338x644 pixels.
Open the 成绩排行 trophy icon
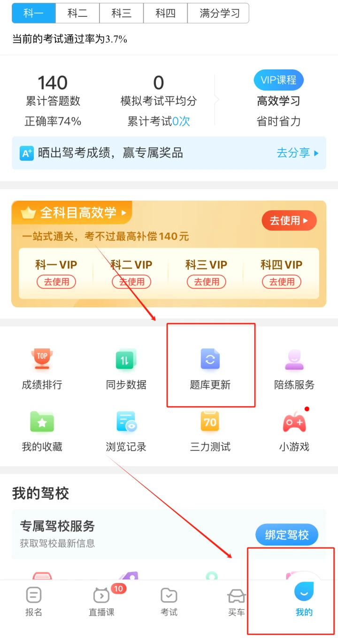coord(42,359)
